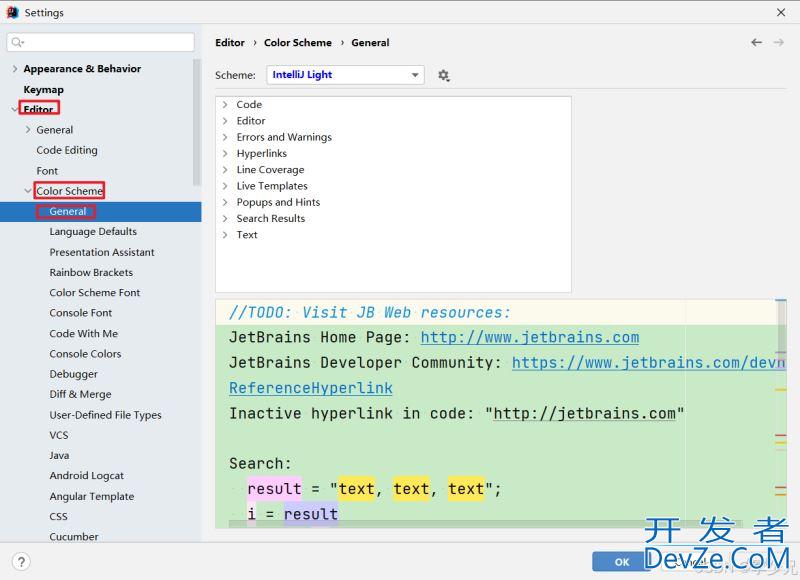
Task: Click highlighted 'result' in the search preview line
Action: pyautogui.click(x=274, y=489)
